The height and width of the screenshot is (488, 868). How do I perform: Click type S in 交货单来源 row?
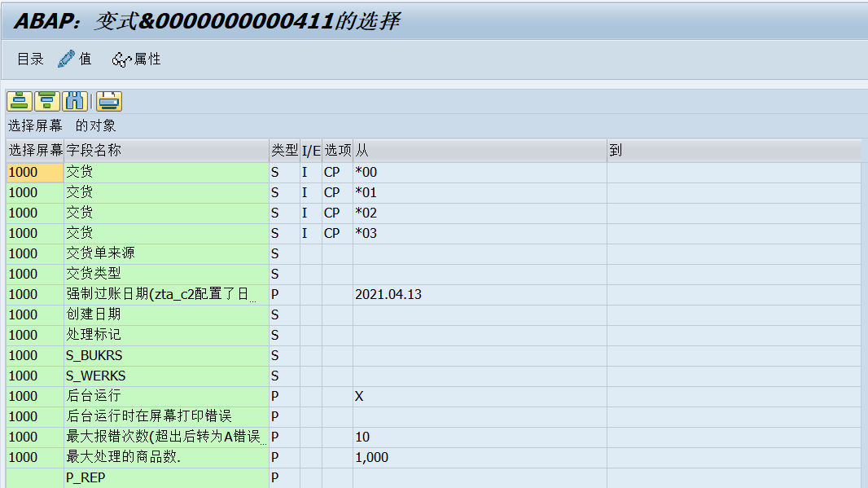[x=275, y=253]
